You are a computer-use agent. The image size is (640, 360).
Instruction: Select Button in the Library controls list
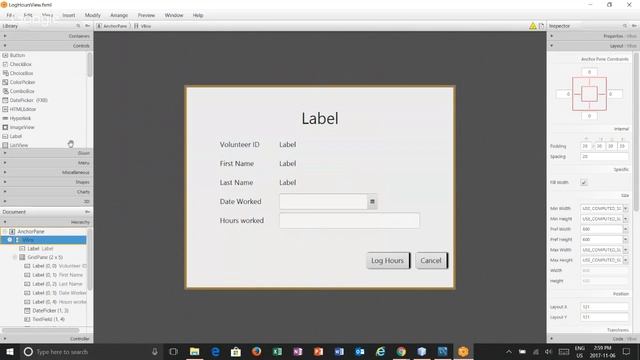point(17,55)
